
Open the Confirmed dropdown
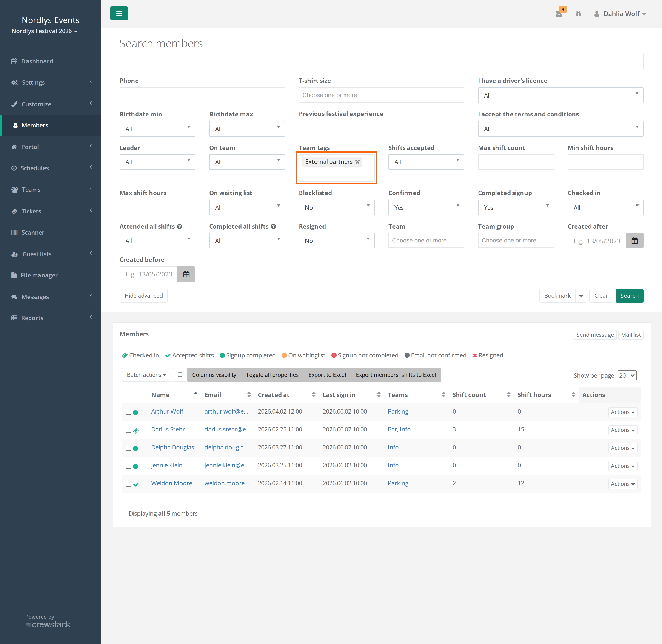tap(426, 207)
